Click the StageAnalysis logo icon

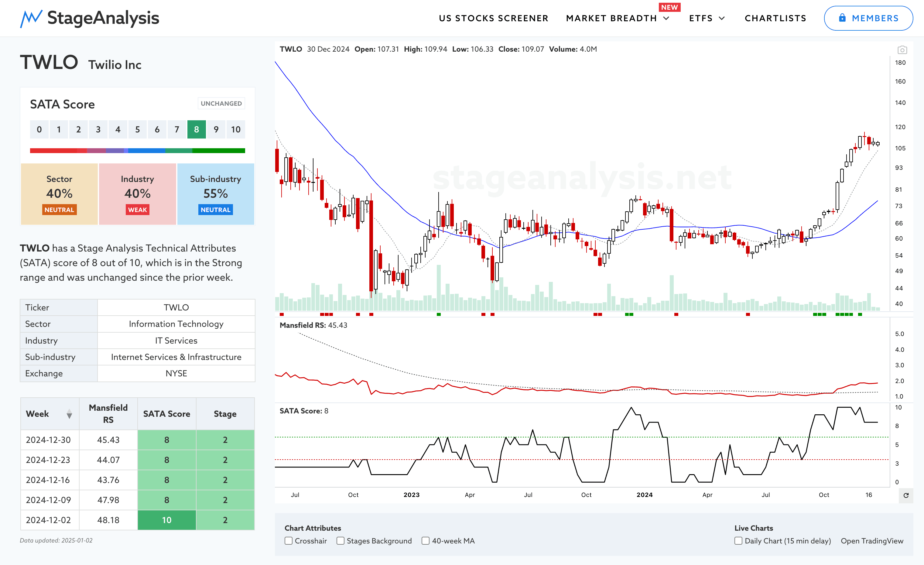(31, 18)
